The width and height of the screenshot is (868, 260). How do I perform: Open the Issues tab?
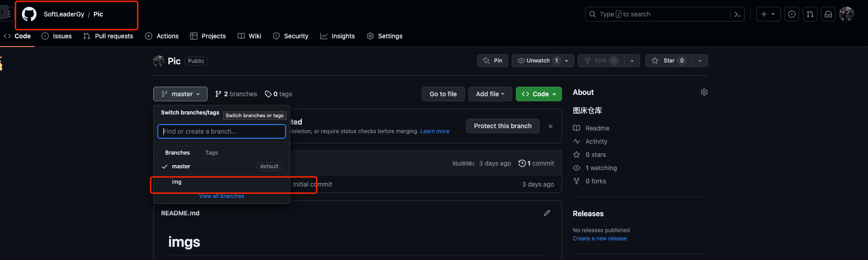57,36
